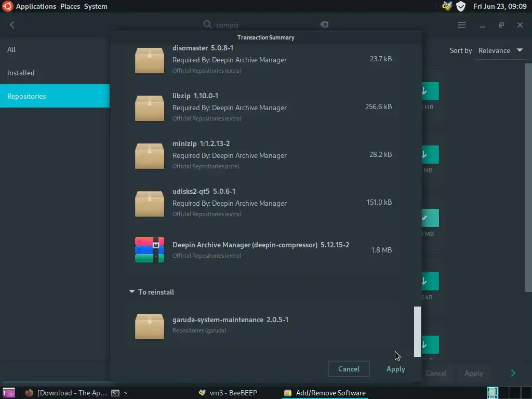The image size is (532, 399).
Task: Click the back arrow in header bar
Action: coord(12,25)
